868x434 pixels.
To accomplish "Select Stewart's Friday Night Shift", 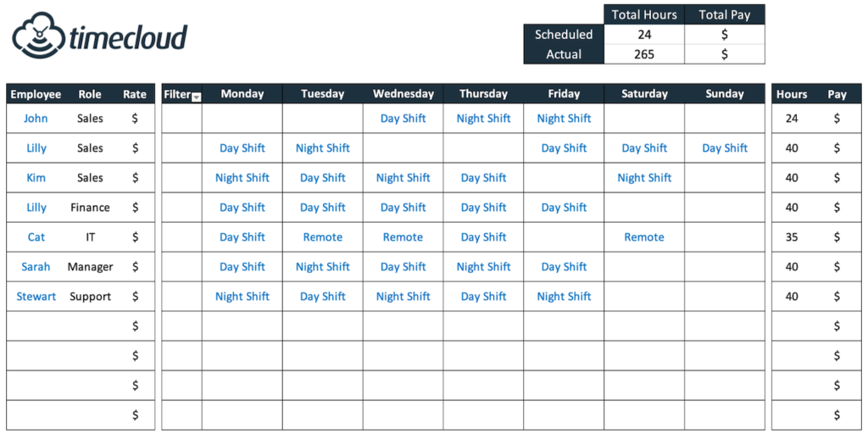I will tap(564, 297).
